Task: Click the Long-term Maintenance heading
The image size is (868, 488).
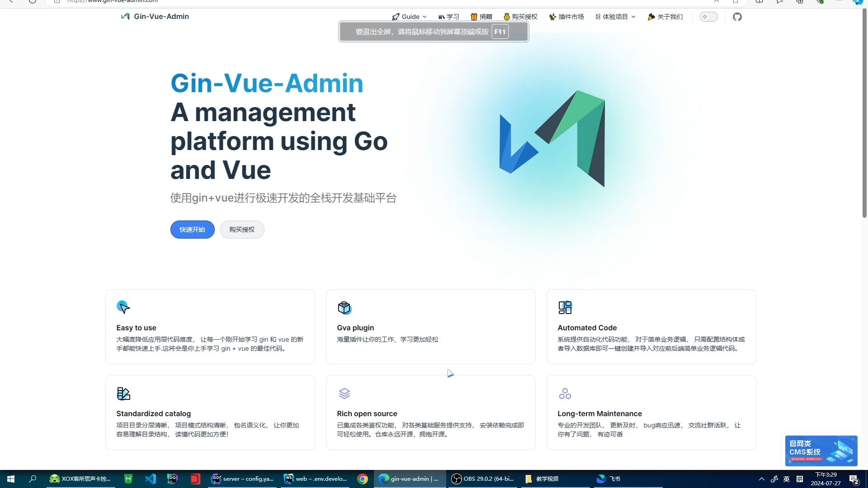Action: click(599, 413)
